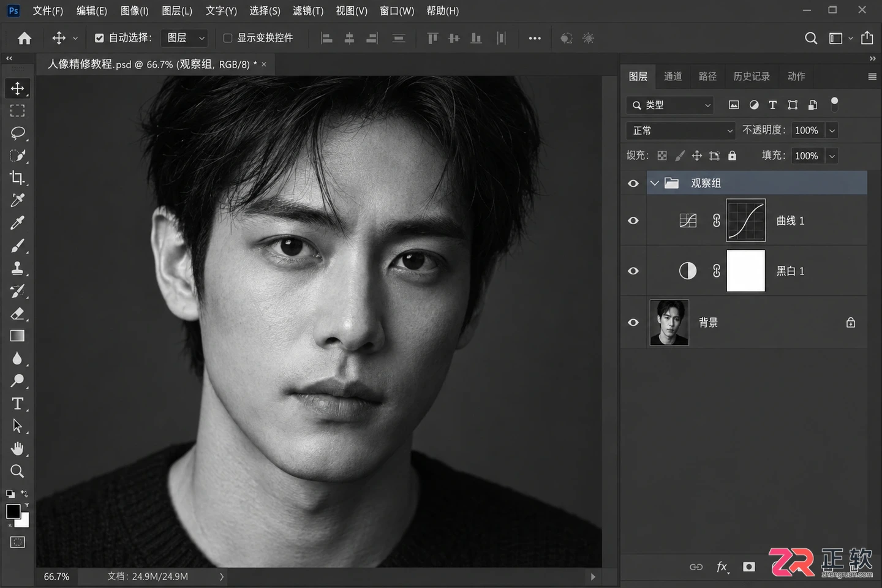
Task: Open the 图像(I) menu
Action: (135, 11)
